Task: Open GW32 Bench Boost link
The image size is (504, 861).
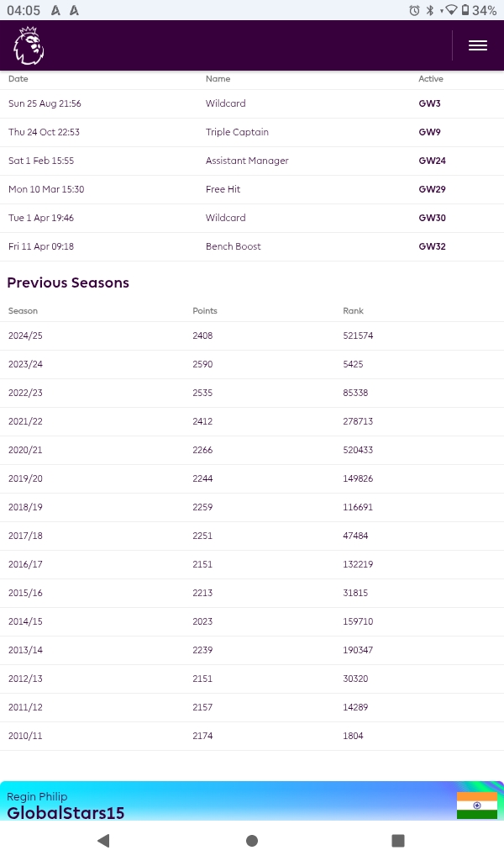Action: pyautogui.click(x=432, y=246)
